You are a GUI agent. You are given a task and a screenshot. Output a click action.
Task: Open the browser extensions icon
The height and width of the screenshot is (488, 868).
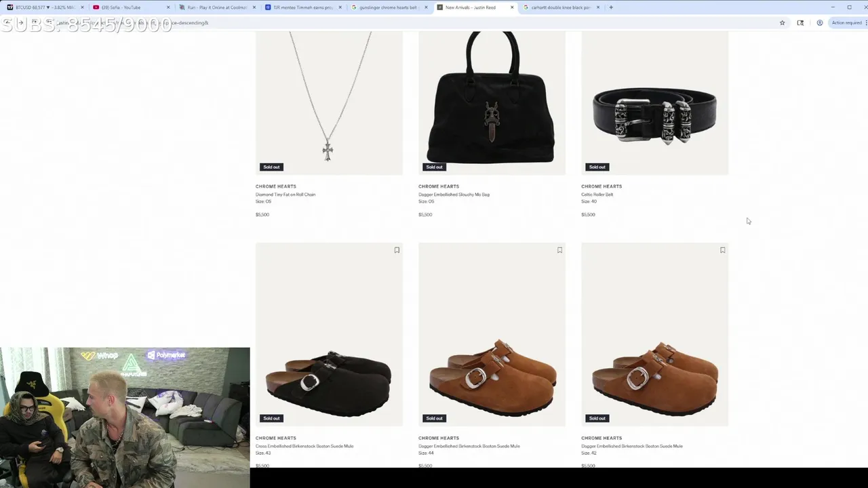[800, 22]
